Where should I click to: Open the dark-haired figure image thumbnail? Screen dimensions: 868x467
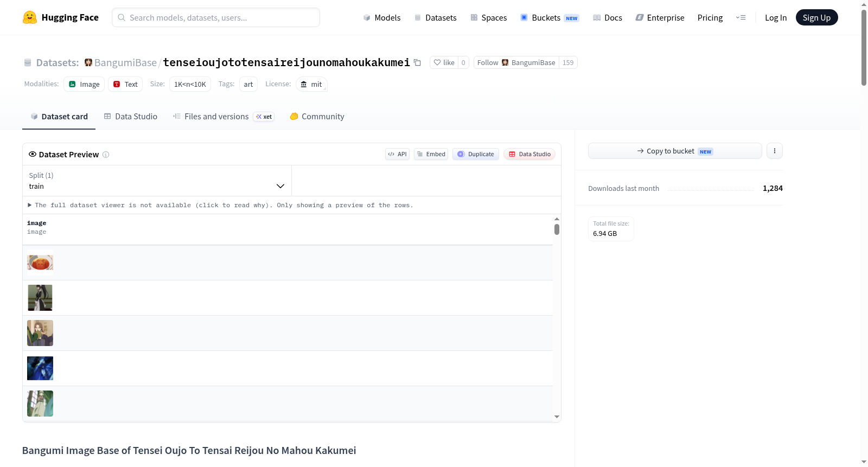tap(40, 298)
